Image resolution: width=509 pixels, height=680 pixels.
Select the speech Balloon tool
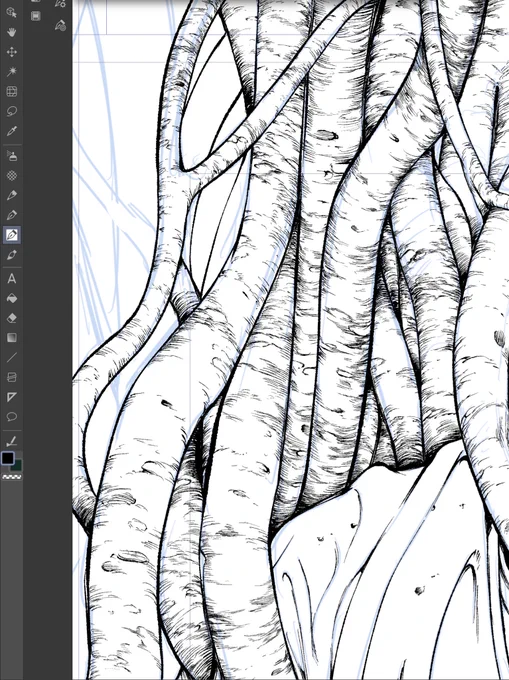[12, 417]
